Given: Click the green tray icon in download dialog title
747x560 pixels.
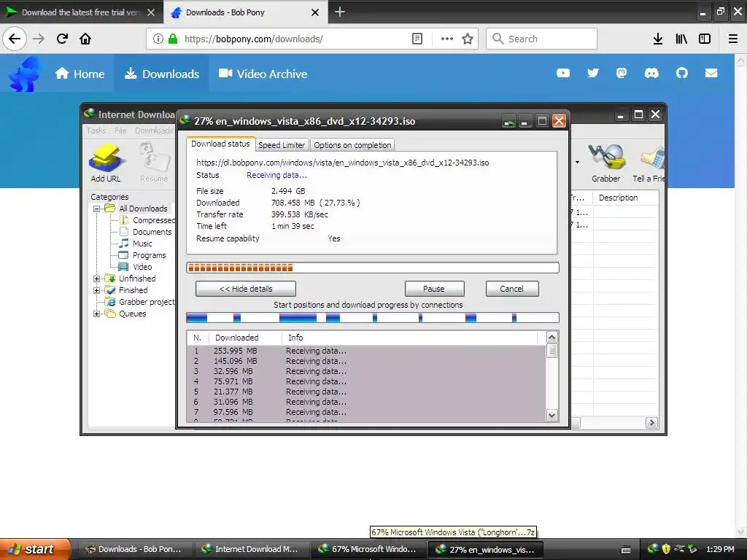Looking at the screenshot, I should tap(508, 122).
